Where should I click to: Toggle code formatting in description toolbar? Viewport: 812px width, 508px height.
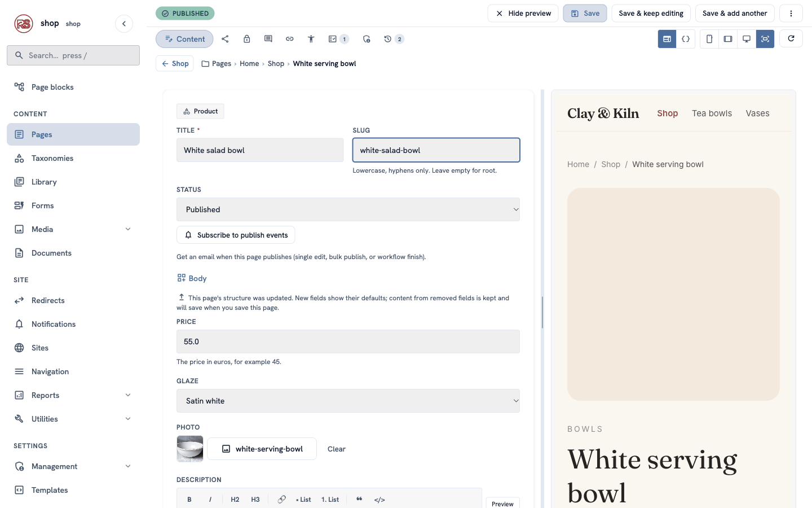(x=379, y=500)
